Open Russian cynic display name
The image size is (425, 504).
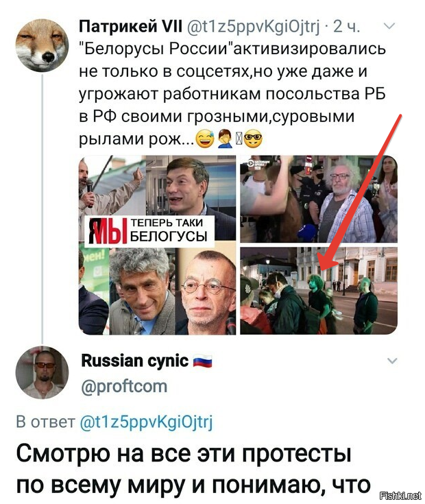pos(135,361)
